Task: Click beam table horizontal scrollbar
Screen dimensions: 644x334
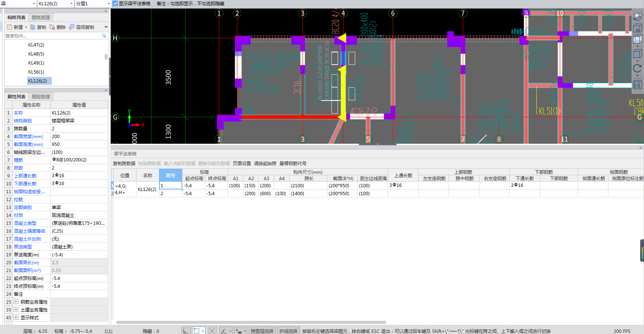Action: pos(251,322)
